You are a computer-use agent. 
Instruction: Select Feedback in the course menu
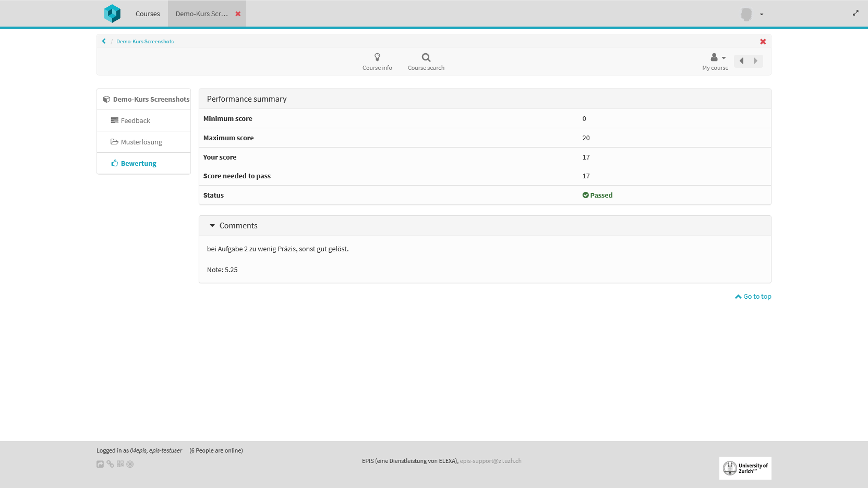coord(135,120)
